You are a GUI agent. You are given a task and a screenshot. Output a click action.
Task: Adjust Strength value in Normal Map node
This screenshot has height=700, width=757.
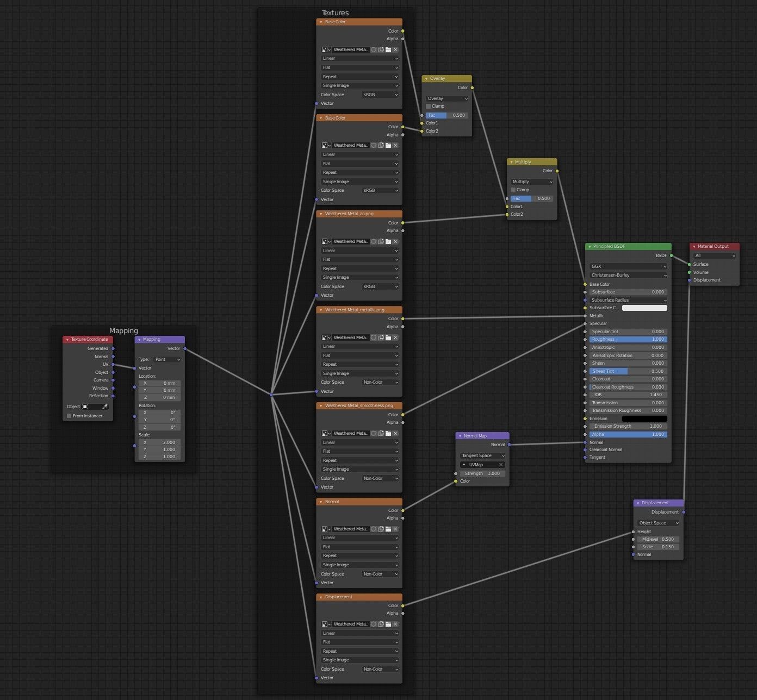pos(483,473)
